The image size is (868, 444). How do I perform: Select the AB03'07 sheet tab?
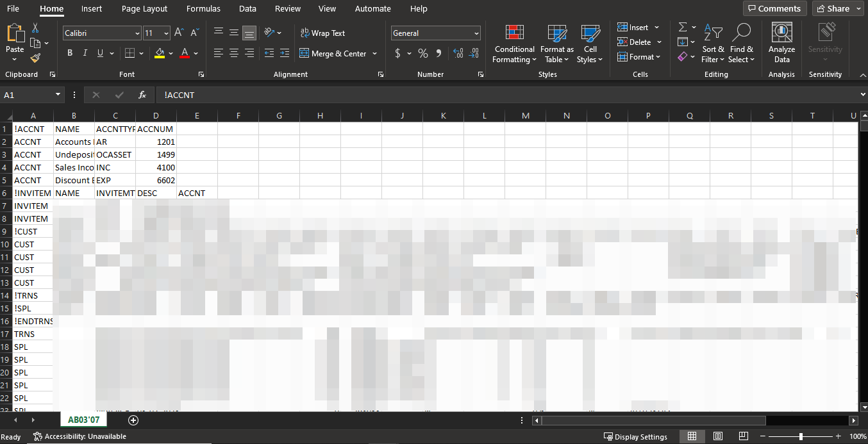(84, 420)
